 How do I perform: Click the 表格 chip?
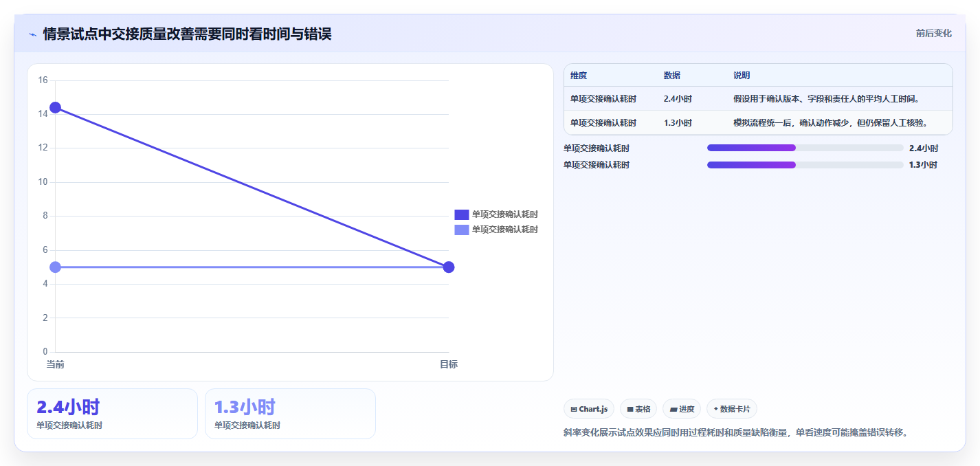point(638,409)
